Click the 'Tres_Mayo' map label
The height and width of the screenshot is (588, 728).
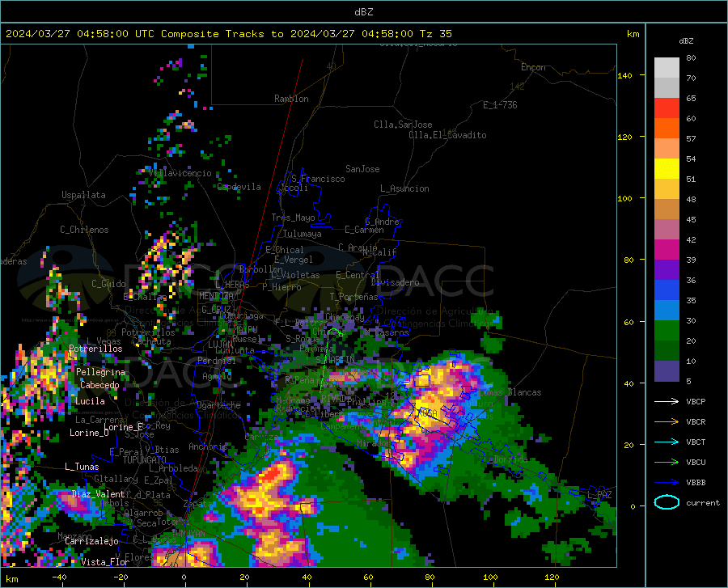[293, 218]
